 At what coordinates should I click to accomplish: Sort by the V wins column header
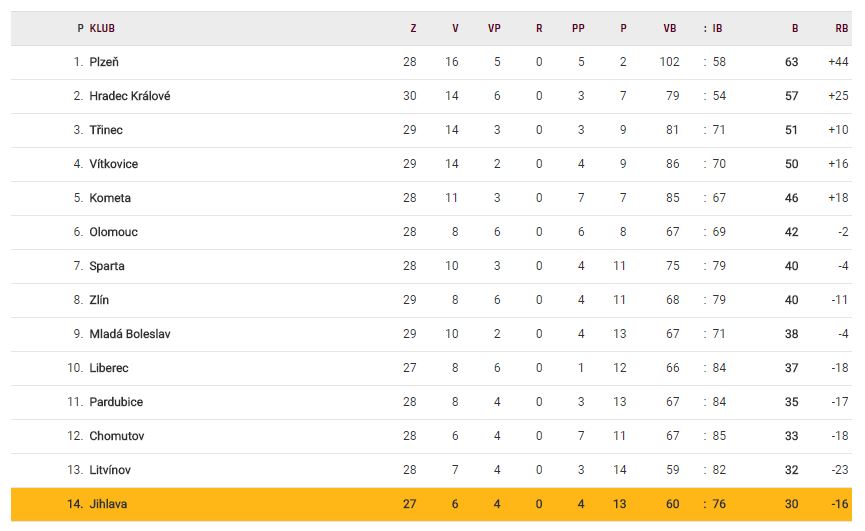[455, 28]
